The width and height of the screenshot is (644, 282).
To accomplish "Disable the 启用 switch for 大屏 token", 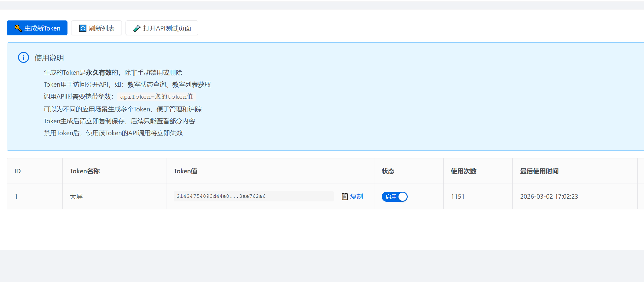I will [x=395, y=197].
